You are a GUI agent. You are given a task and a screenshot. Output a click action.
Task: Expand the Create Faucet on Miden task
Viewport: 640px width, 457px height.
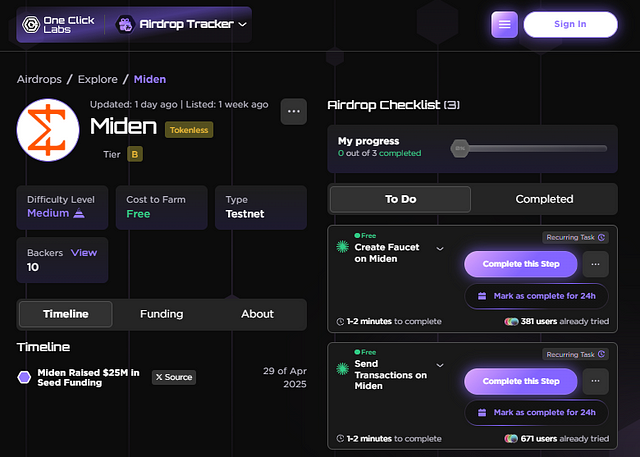pyautogui.click(x=440, y=249)
